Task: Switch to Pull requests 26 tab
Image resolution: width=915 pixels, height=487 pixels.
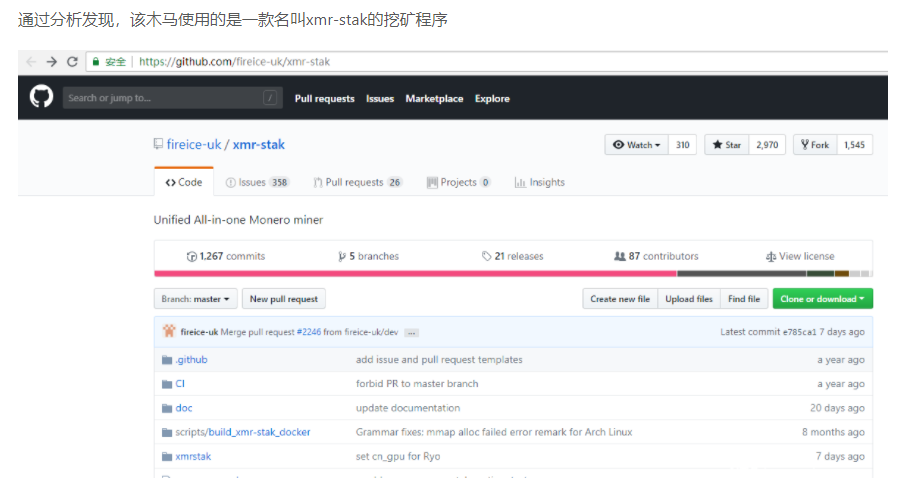Action: tap(358, 183)
